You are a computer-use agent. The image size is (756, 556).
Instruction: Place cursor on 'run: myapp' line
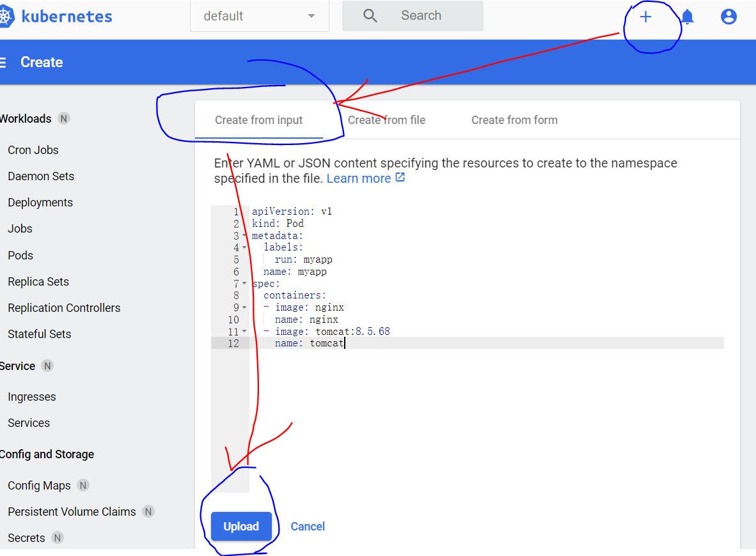pyautogui.click(x=303, y=259)
